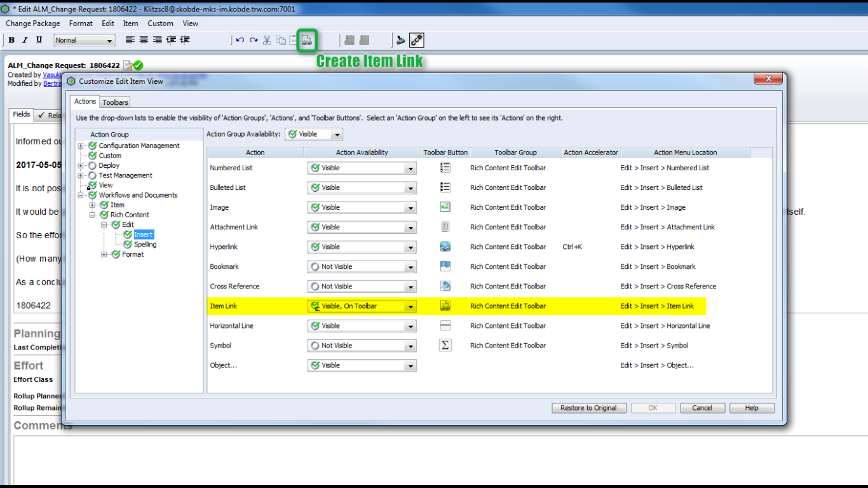Screen dimensions: 868x488
Task: Click the Hyperlink toolbar button icon
Action: click(x=445, y=247)
